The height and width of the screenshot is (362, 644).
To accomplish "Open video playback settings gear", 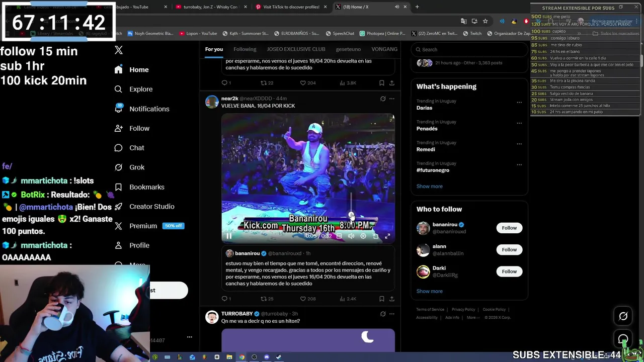I will (x=363, y=236).
